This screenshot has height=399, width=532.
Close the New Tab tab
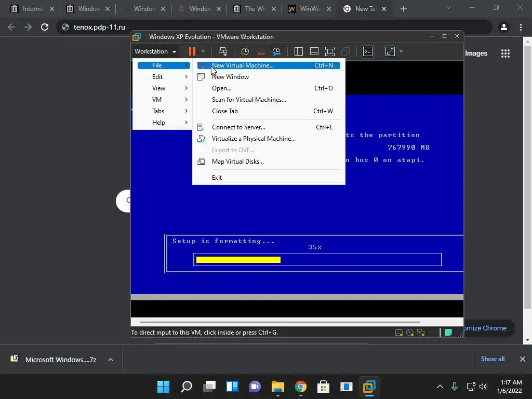384,9
